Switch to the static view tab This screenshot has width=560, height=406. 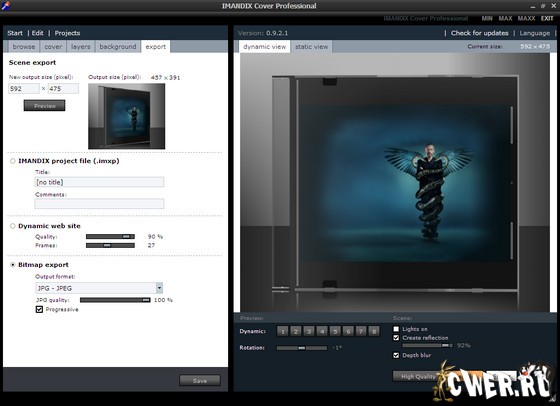[x=311, y=47]
